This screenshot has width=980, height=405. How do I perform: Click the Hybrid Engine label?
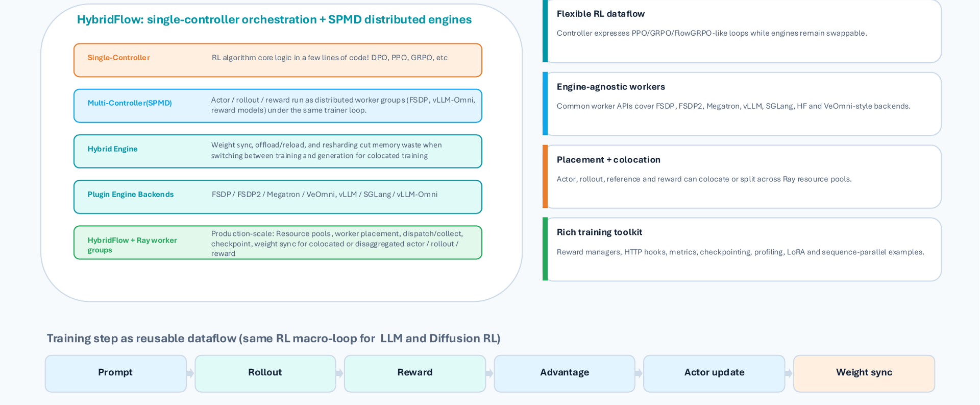112,149
